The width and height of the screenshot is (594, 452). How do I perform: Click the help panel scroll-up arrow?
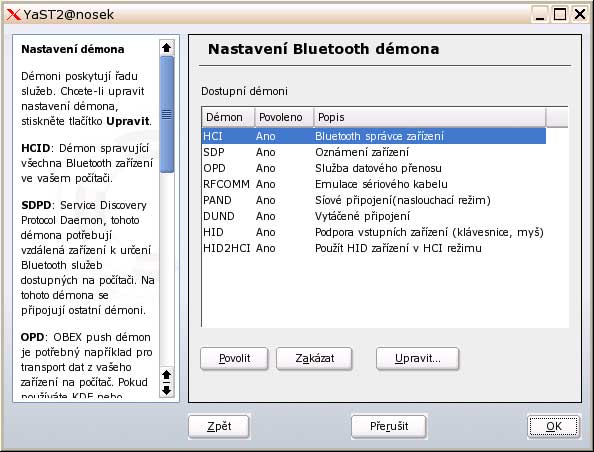(167, 48)
